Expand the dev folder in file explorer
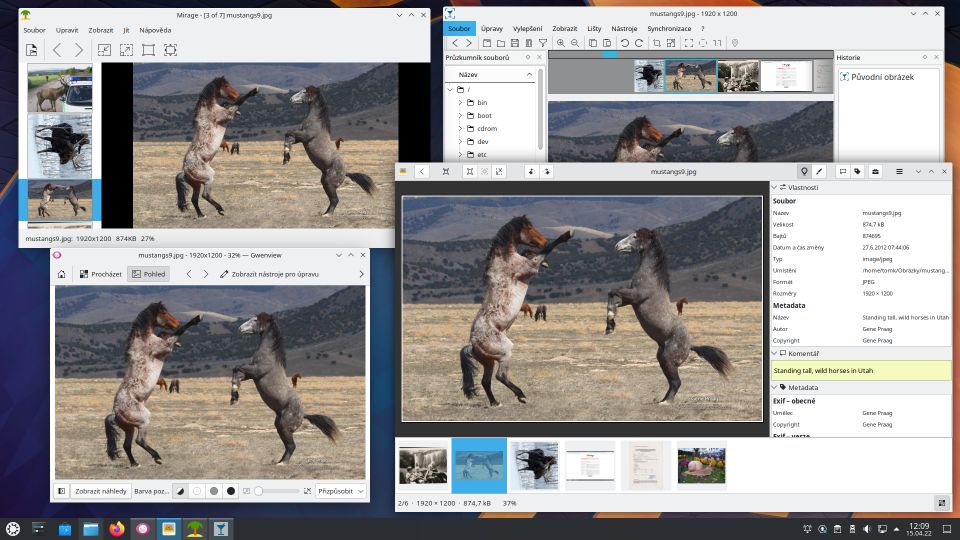The image size is (960, 540). point(460,141)
